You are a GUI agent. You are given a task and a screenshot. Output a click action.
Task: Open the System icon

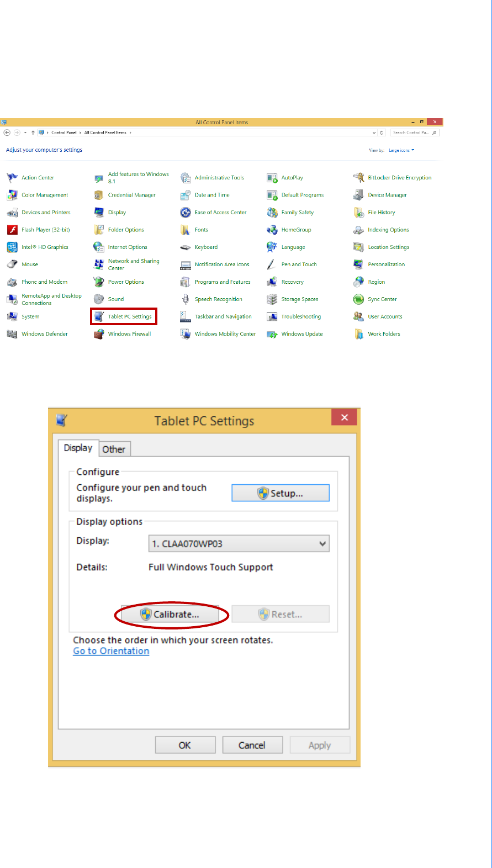(x=12, y=316)
